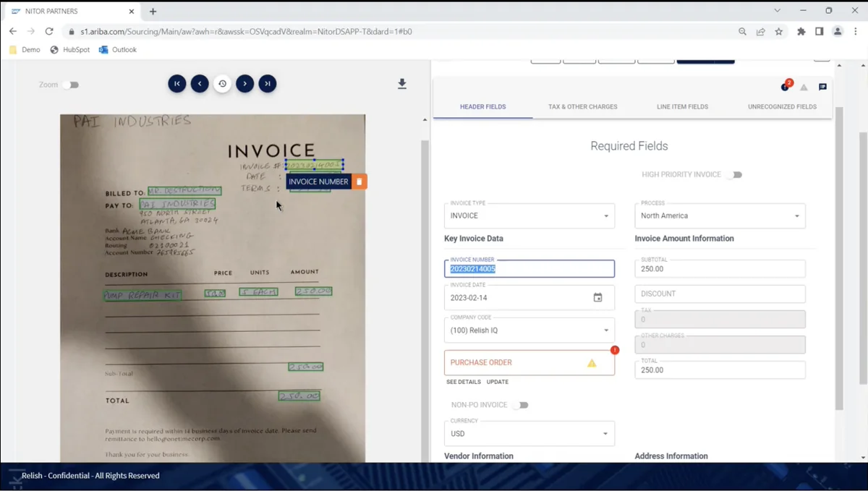The image size is (868, 491).
Task: Open the tab search chevron
Action: (x=778, y=11)
